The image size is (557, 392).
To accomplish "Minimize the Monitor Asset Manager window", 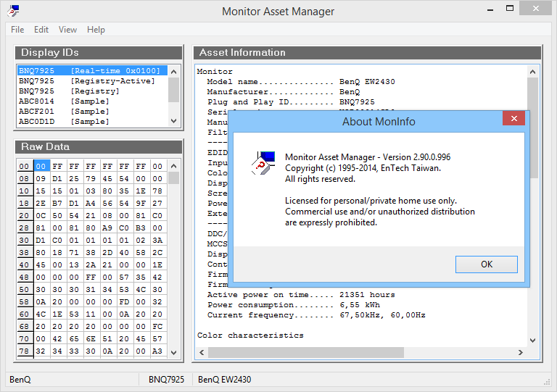I will click(490, 9).
